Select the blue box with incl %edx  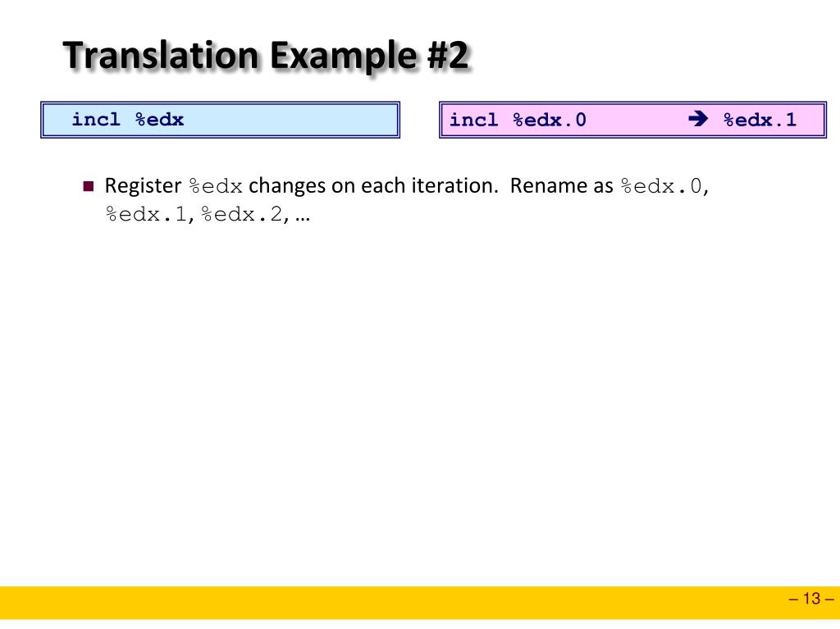click(x=220, y=120)
